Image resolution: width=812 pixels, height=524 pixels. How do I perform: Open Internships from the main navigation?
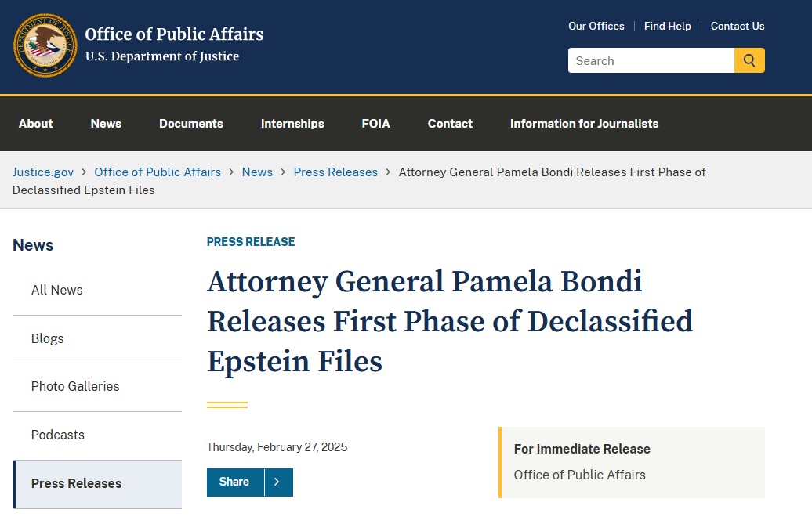pos(292,124)
